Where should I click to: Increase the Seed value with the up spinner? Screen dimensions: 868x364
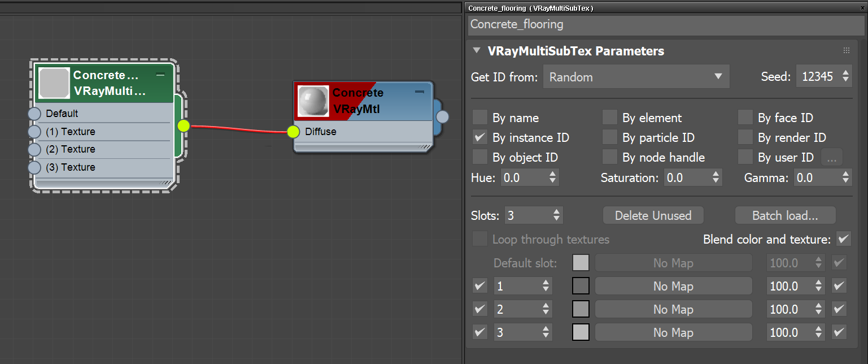pyautogui.click(x=847, y=72)
